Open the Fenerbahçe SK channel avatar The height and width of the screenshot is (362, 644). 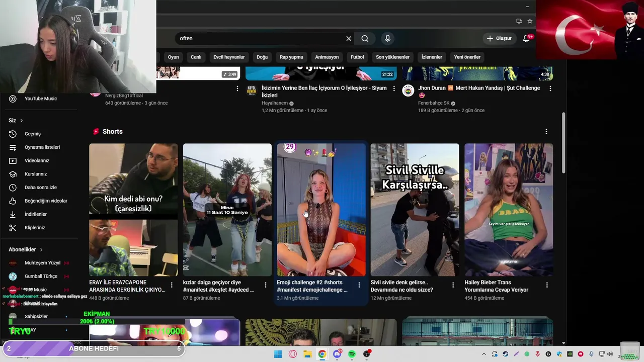point(408,90)
